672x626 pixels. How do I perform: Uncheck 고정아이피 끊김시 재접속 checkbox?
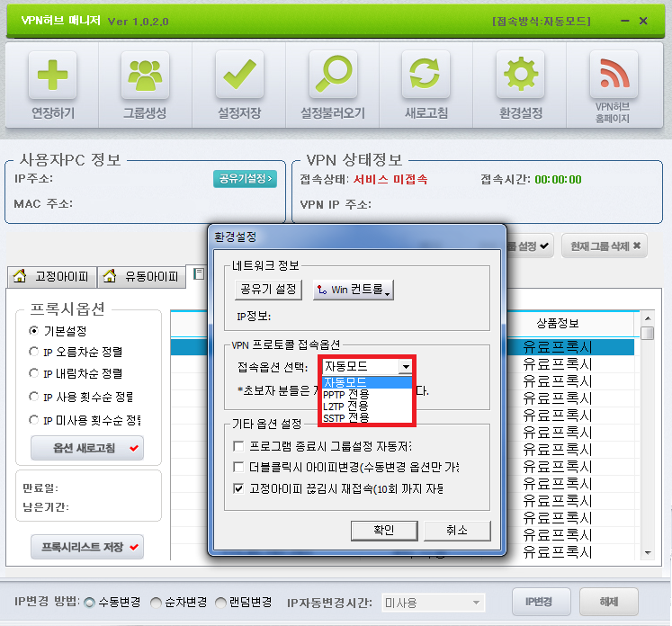click(x=238, y=488)
